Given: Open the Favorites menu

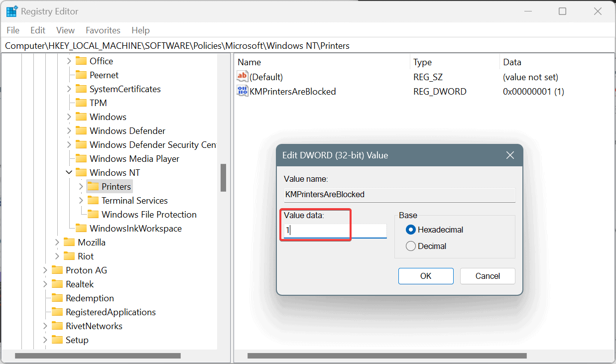Looking at the screenshot, I should 103,30.
